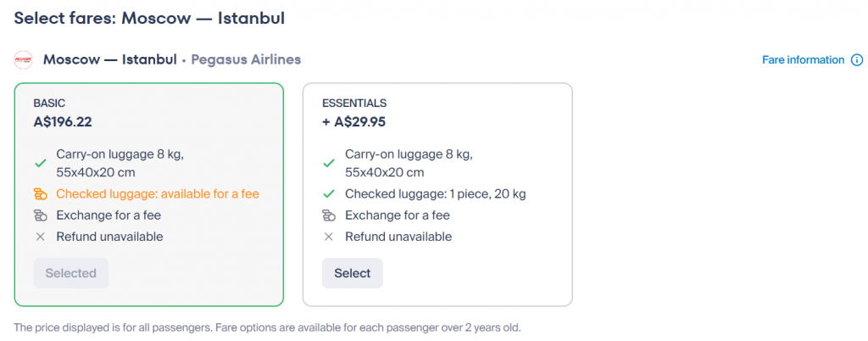The image size is (868, 341).
Task: Click Basic fare refund unavailable X icon
Action: click(40, 237)
